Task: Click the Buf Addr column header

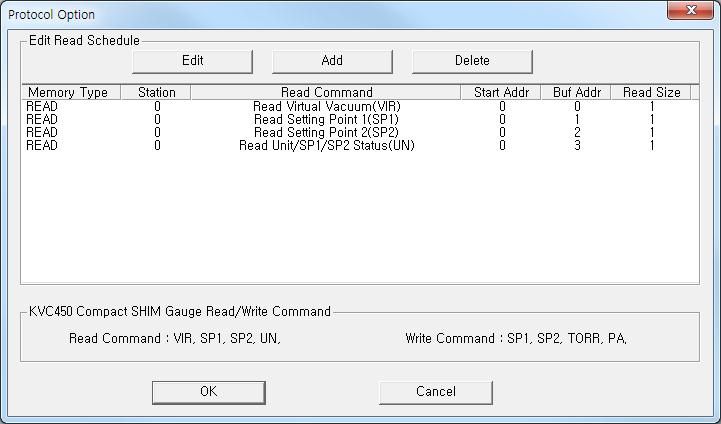Action: [576, 93]
